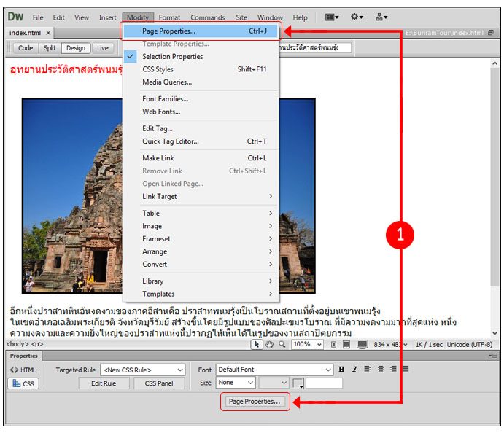Screen dimensions: 504x433
Task: Switch to Split view
Action: point(50,48)
